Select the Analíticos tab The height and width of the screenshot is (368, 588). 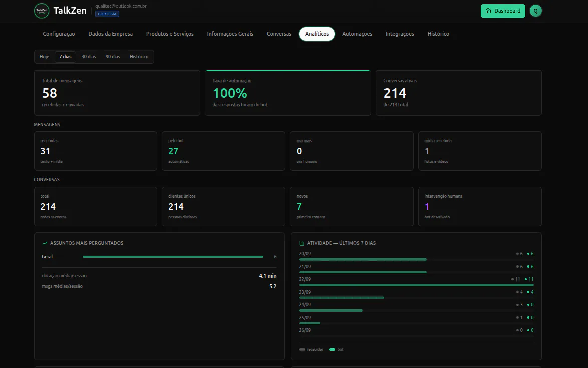[317, 34]
